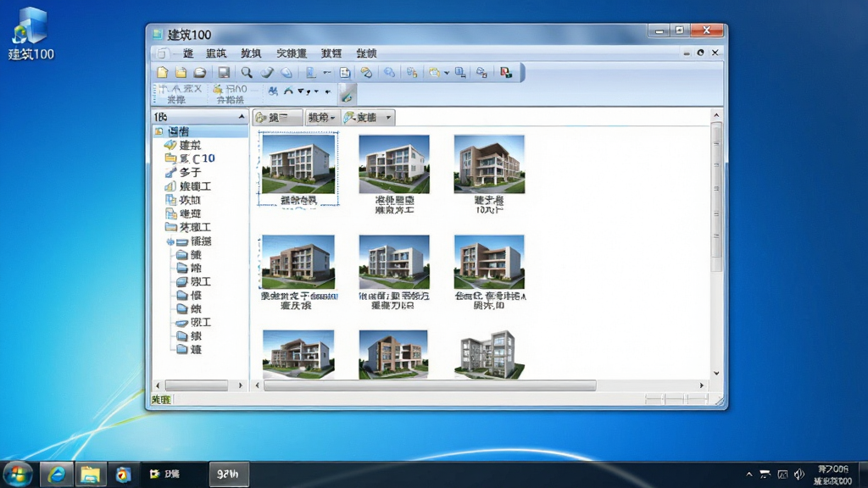Click the curved arc tool on second toolbar

(288, 91)
